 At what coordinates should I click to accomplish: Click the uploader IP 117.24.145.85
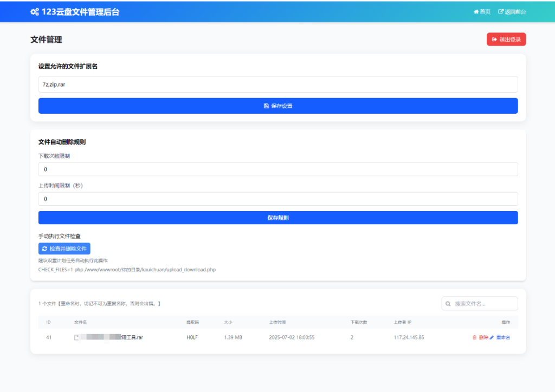coord(409,337)
